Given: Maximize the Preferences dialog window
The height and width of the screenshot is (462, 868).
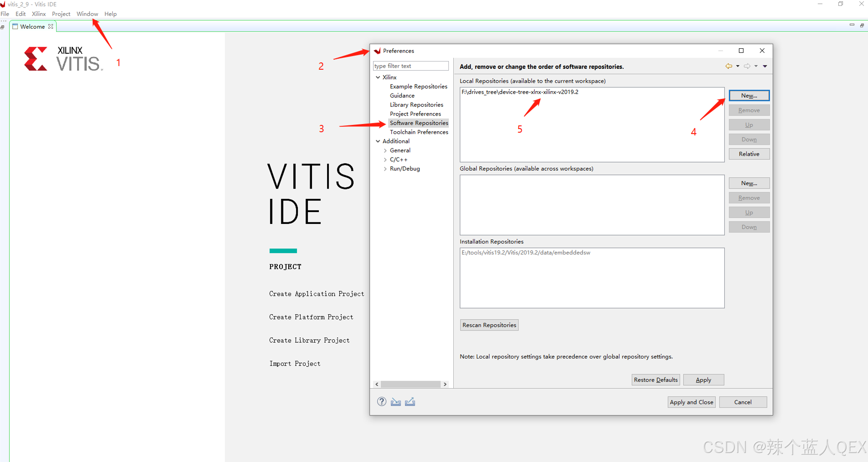Looking at the screenshot, I should coord(741,50).
